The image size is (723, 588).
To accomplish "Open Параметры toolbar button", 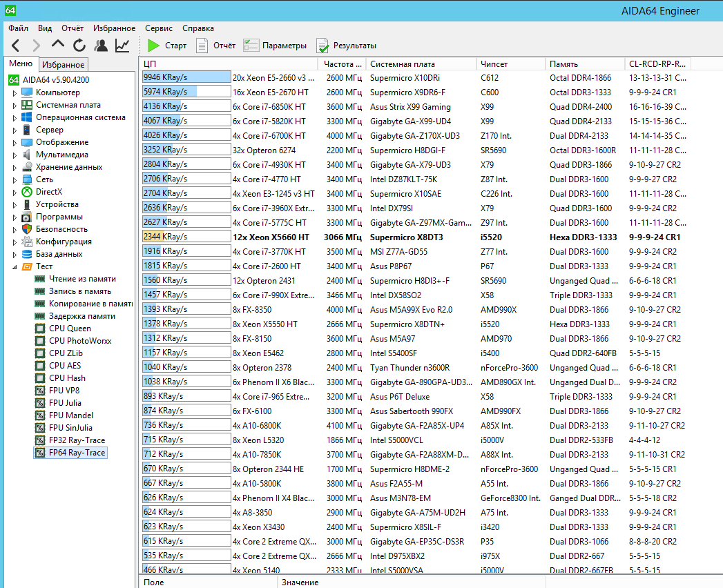I will click(275, 45).
